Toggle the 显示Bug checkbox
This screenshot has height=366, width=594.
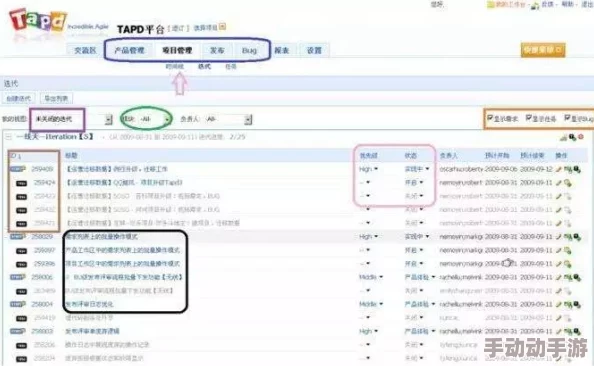coord(567,118)
